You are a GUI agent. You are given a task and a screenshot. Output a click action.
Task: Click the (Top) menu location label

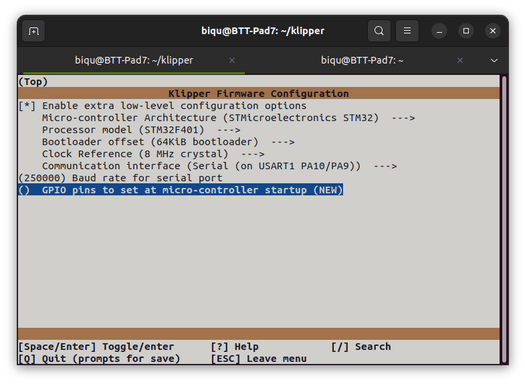tap(33, 82)
